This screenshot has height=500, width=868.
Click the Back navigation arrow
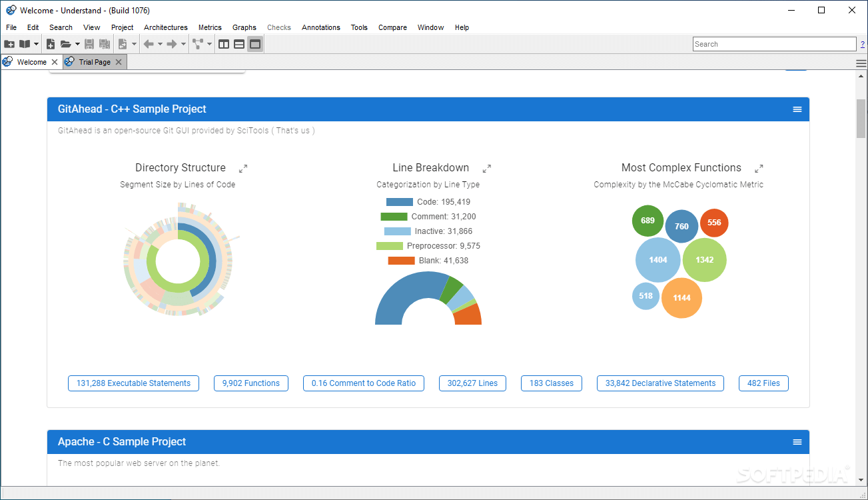tap(149, 44)
